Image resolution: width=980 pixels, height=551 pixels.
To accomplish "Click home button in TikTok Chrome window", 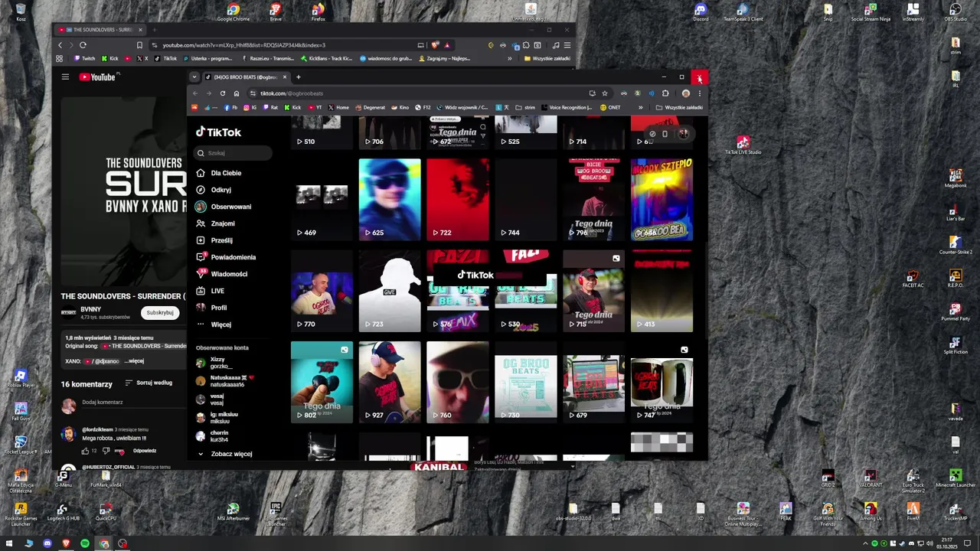I will pos(237,93).
